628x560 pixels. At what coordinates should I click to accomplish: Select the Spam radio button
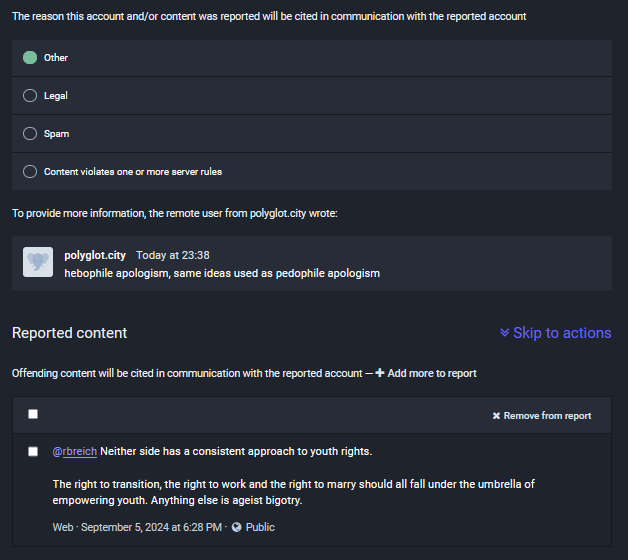[x=30, y=134]
